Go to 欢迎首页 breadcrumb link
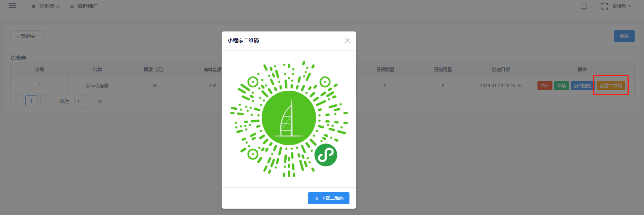The image size is (644, 215). pyautogui.click(x=46, y=6)
